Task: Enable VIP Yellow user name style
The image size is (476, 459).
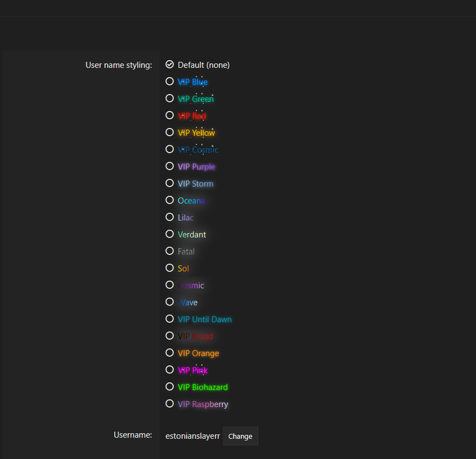Action: 170,132
